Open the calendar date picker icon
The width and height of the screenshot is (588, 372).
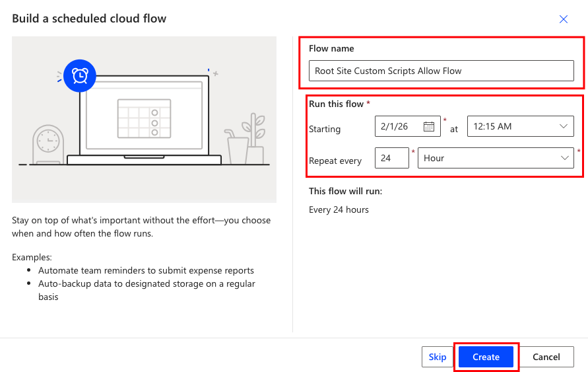(x=429, y=126)
